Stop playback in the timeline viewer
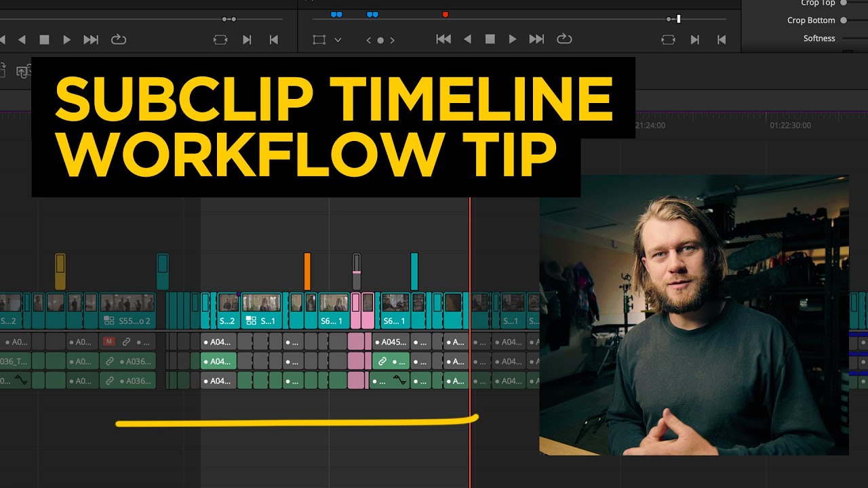The image size is (868, 488). pyautogui.click(x=490, y=39)
